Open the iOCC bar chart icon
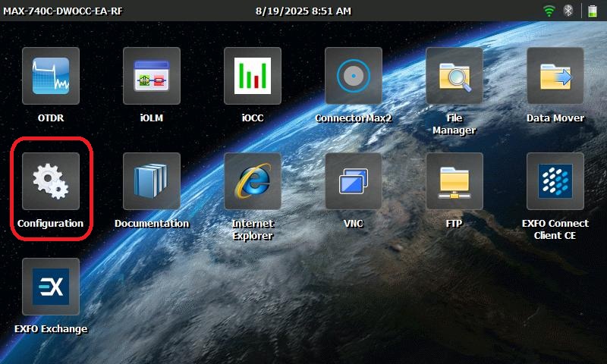607x364 pixels. pos(253,76)
